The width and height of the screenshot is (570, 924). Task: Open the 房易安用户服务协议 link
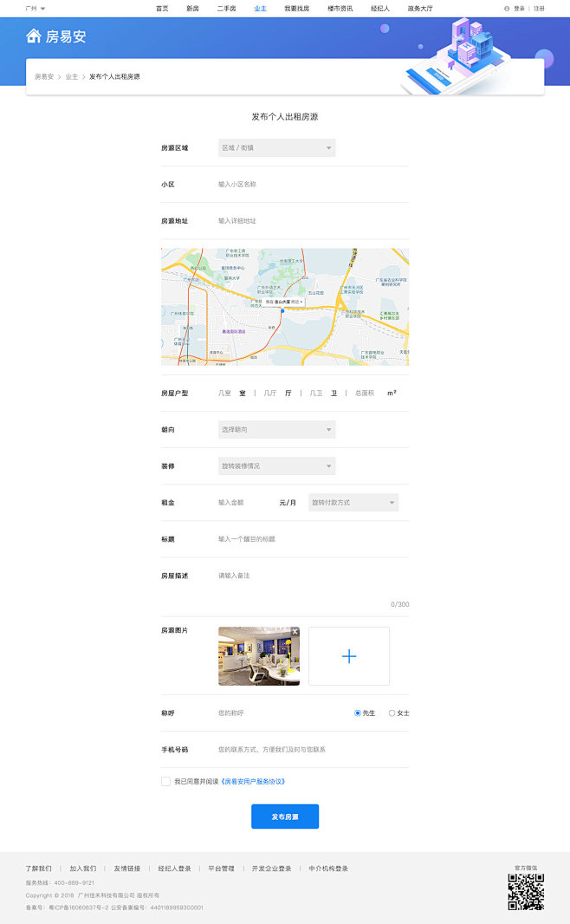point(253,781)
